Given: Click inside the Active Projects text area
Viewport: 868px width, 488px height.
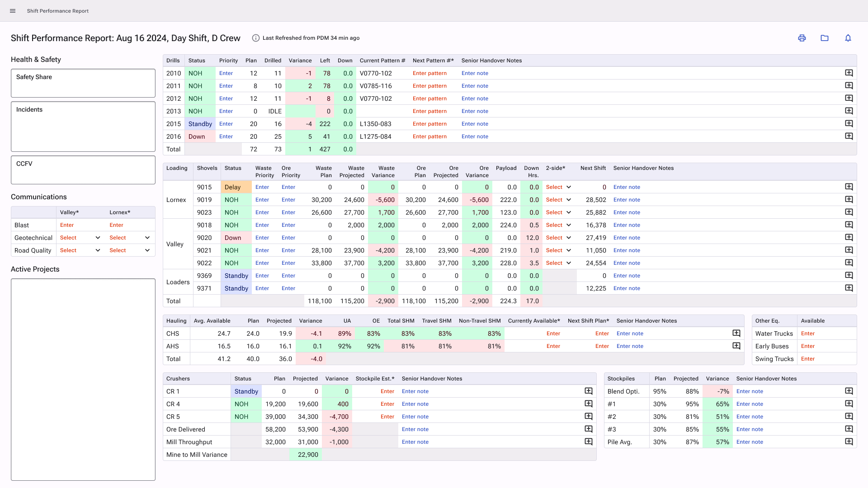Looking at the screenshot, I should click(x=83, y=380).
